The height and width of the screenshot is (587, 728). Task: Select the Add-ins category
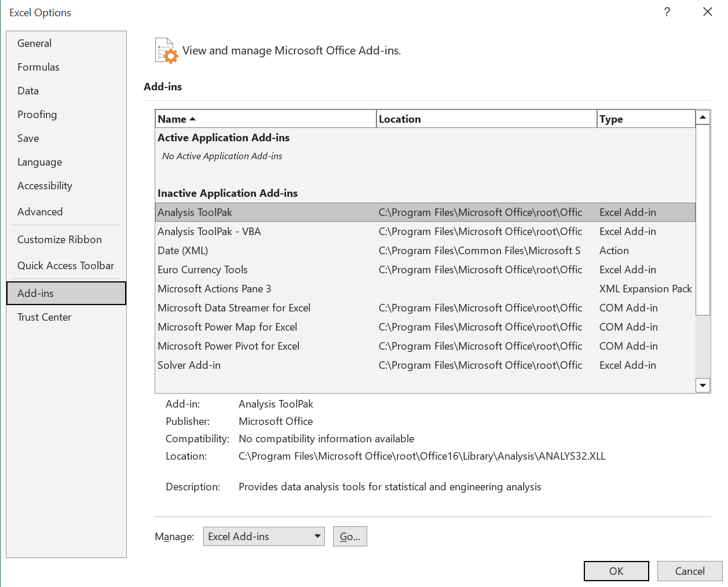point(66,293)
